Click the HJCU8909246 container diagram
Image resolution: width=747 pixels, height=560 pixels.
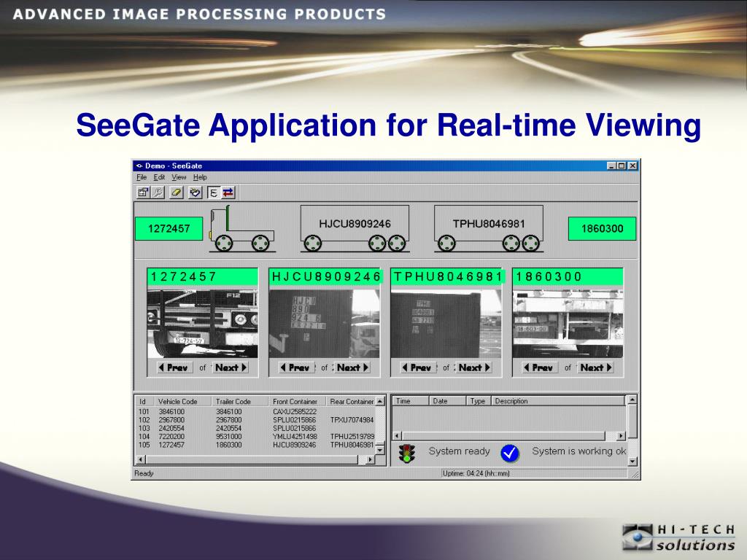coord(355,228)
